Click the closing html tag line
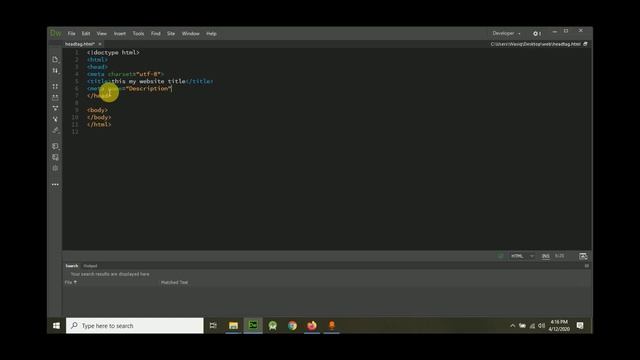640x360 pixels. coord(99,124)
